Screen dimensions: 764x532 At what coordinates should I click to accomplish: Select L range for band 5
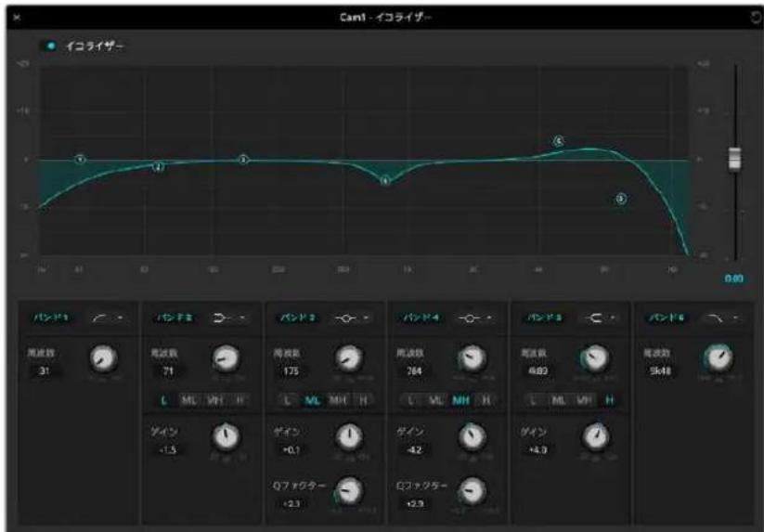(x=535, y=400)
